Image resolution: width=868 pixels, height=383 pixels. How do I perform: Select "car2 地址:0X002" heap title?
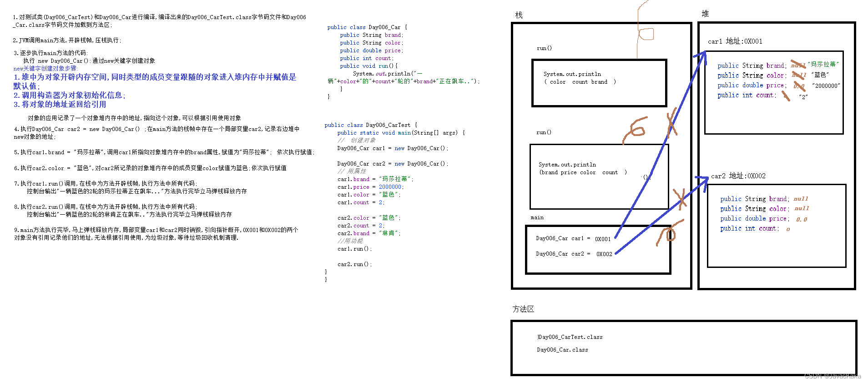point(738,176)
